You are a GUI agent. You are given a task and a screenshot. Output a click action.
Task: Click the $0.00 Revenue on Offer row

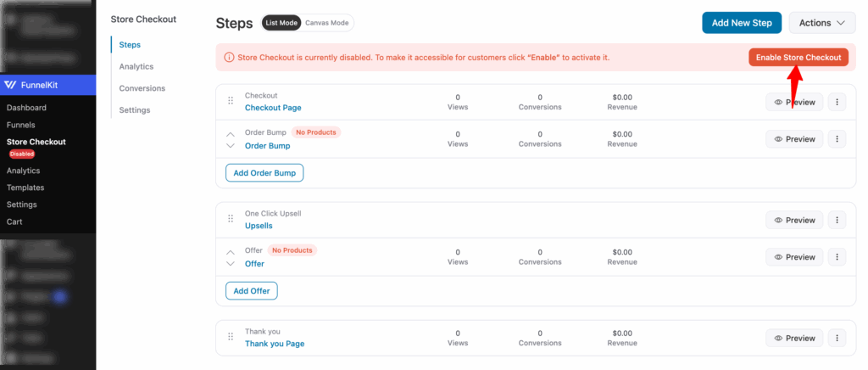(622, 257)
